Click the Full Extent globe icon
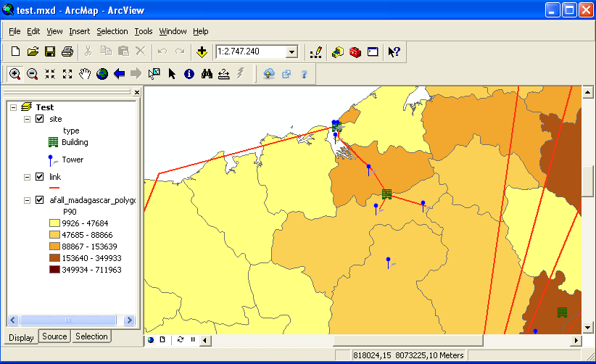This screenshot has width=596, height=364. [102, 74]
